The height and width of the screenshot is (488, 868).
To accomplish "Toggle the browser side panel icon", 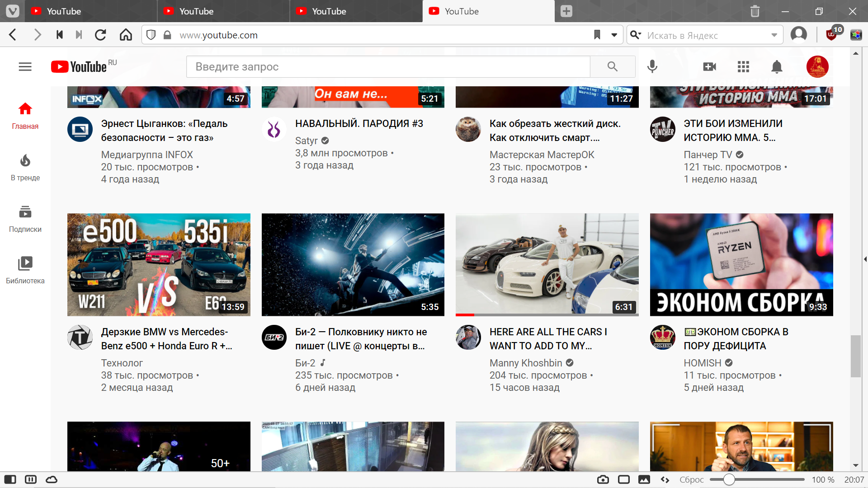I will (10, 479).
